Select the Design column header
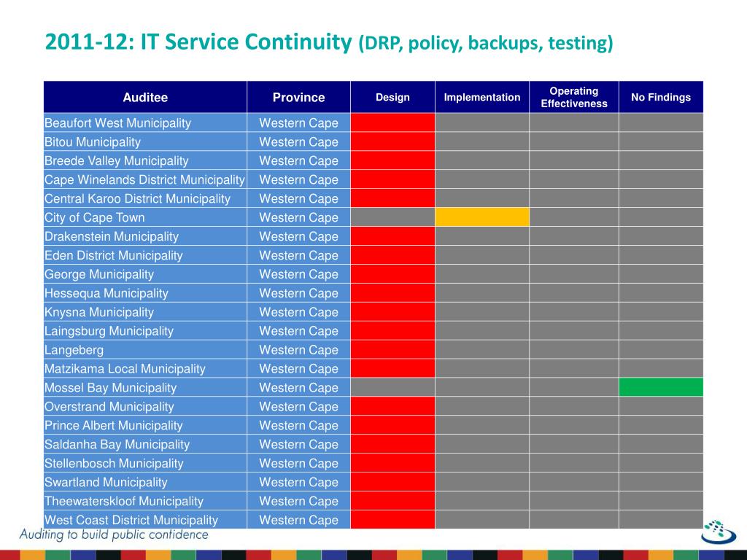Screen dimensions: 747x560 pyautogui.click(x=392, y=97)
